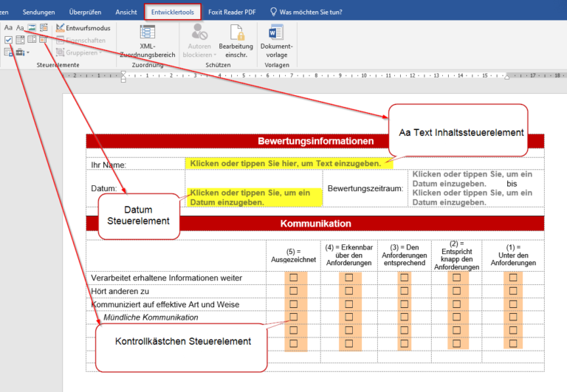Open the Autoren blockieren dropdown
This screenshot has width=567, height=392.
[x=199, y=41]
